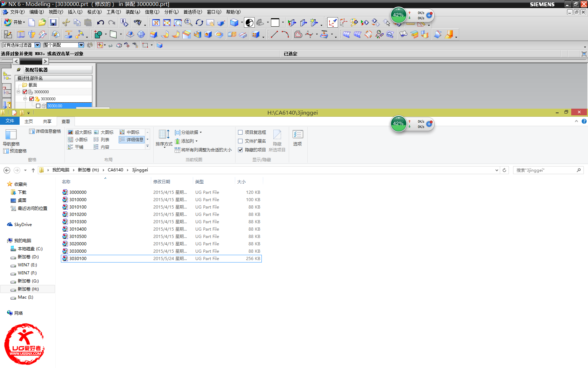The height and width of the screenshot is (368, 588).
Task: Open the 装配(A) menu
Action: click(133, 12)
